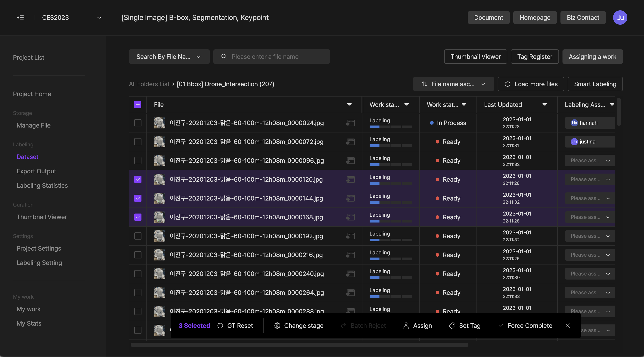Viewport: 644px width, 357px height.
Task: Click the File column filter icon
Action: pyautogui.click(x=349, y=105)
